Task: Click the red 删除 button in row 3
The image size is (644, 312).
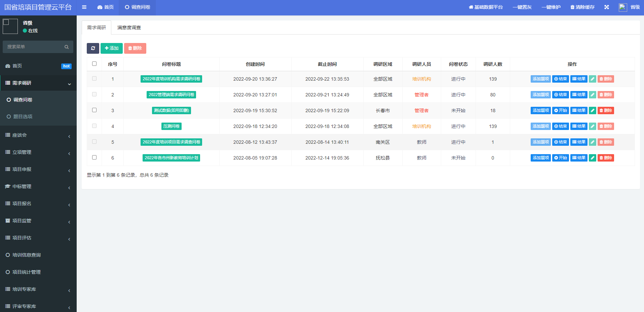Action: tap(605, 110)
